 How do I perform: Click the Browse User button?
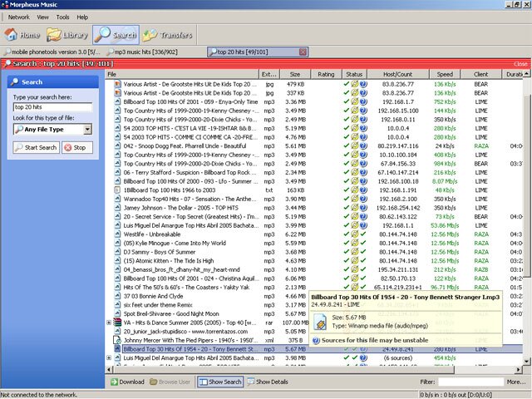point(170,382)
